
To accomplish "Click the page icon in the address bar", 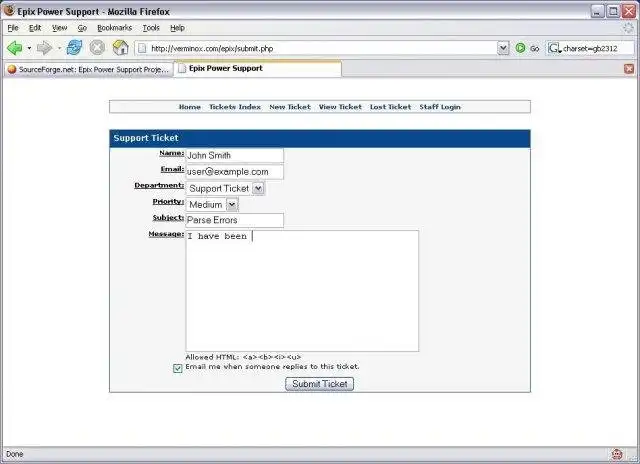I will (x=142, y=48).
